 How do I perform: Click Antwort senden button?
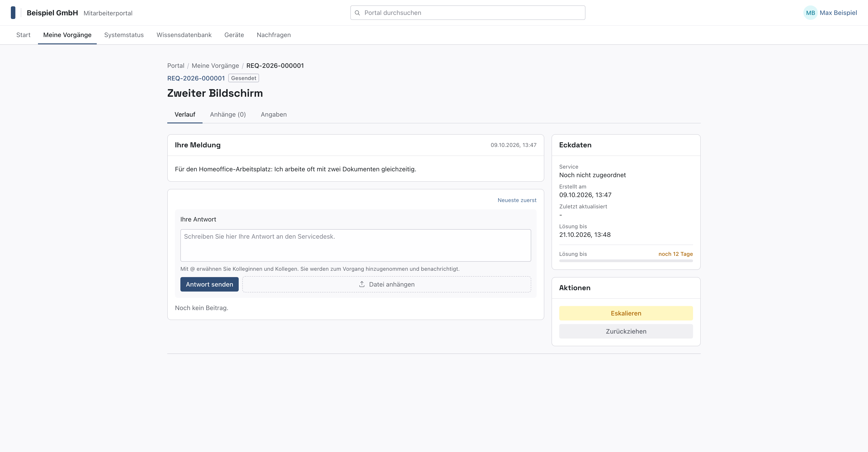pyautogui.click(x=210, y=284)
